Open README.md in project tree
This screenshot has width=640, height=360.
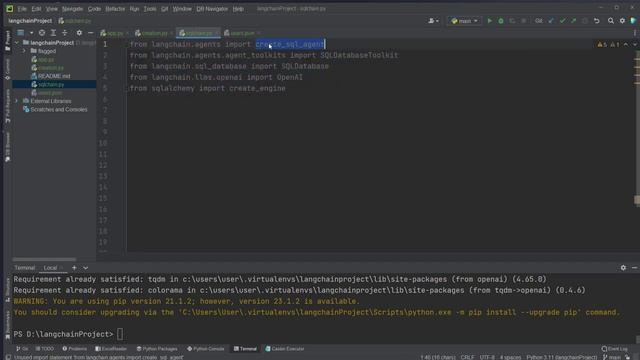point(54,76)
